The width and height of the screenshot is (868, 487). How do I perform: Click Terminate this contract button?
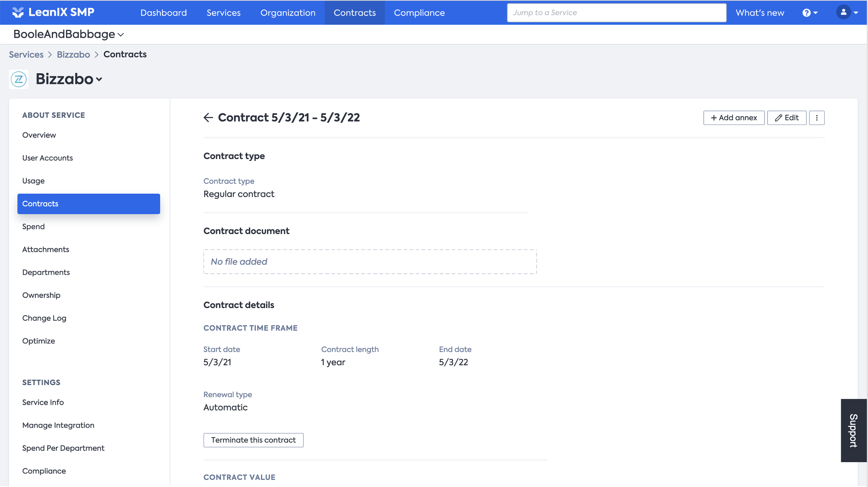point(253,440)
